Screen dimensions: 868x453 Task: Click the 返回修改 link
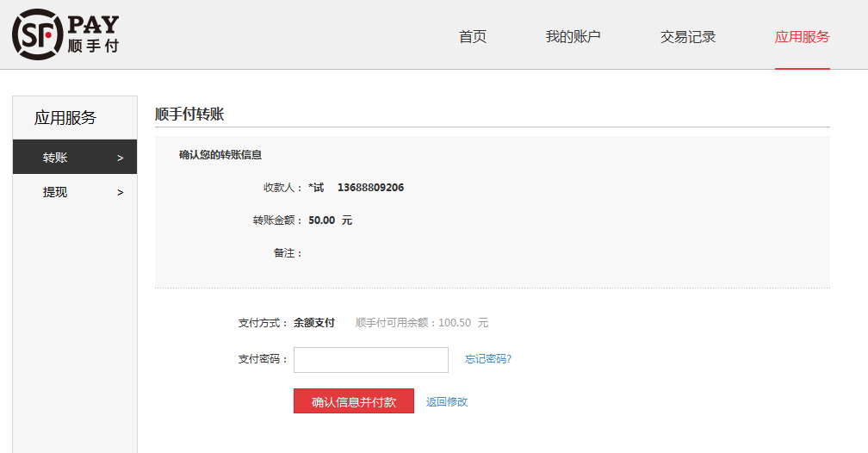(447, 402)
